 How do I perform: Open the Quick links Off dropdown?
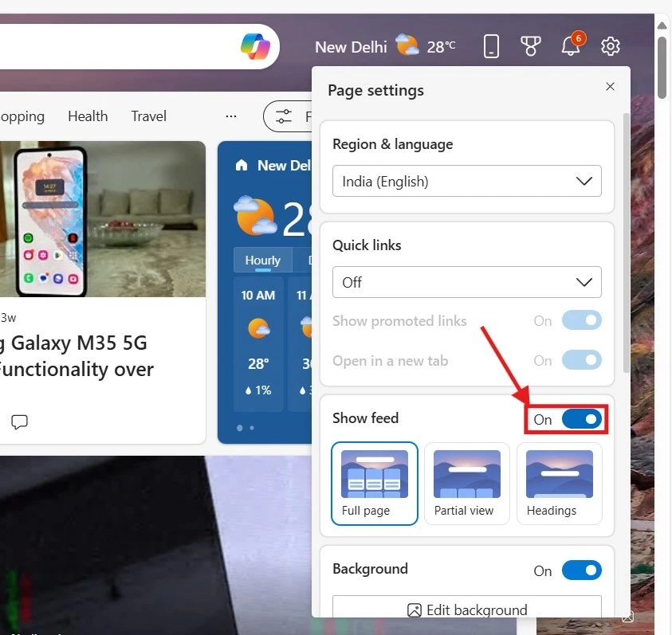(466, 282)
